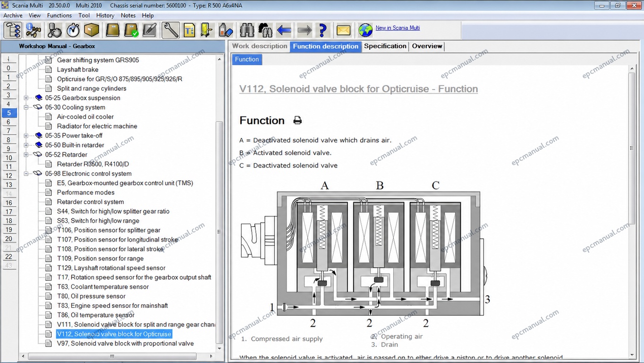Open the Help menu
Image resolution: width=644 pixels, height=363 pixels.
pyautogui.click(x=148, y=15)
